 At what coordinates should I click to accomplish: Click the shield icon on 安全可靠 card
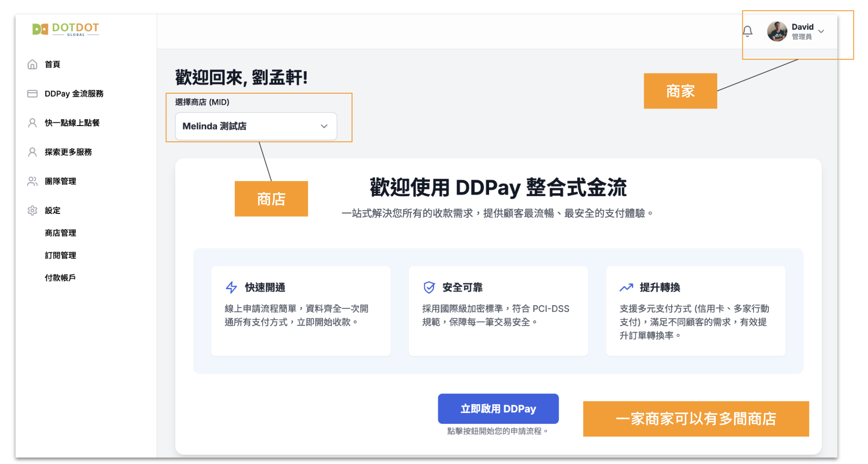coord(429,287)
